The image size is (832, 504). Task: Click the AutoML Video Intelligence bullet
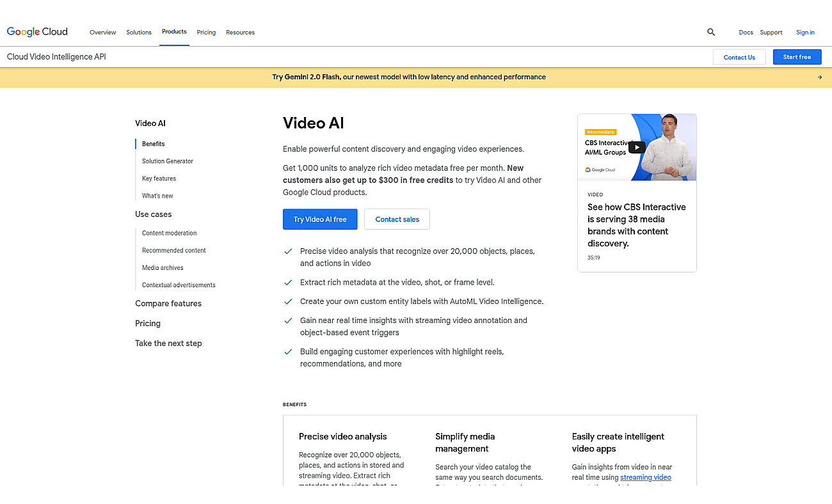(422, 301)
